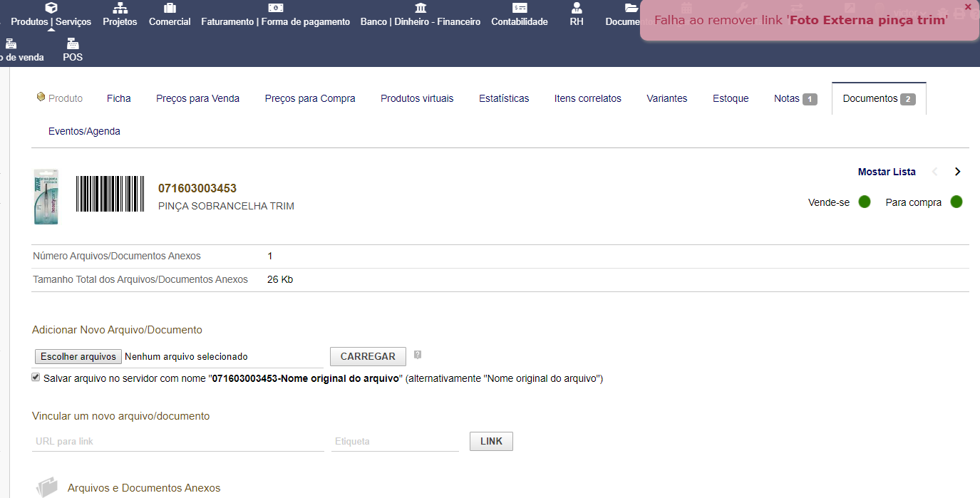Click the Vende-se green status indicator
Screen dimensions: 980x498
865,202
